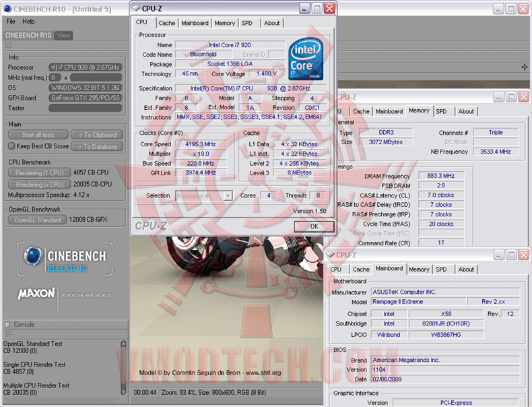This screenshot has height=407, width=532.
Task: Click the Multiple CPU Render Test console entry
Action: click(36, 389)
